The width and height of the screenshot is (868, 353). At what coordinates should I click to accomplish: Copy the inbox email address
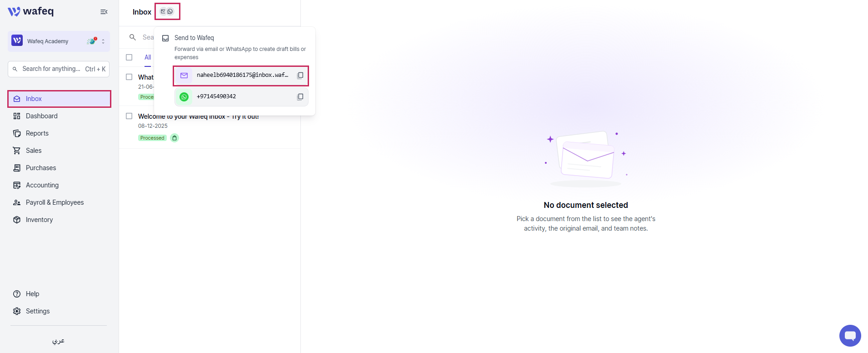tap(300, 76)
